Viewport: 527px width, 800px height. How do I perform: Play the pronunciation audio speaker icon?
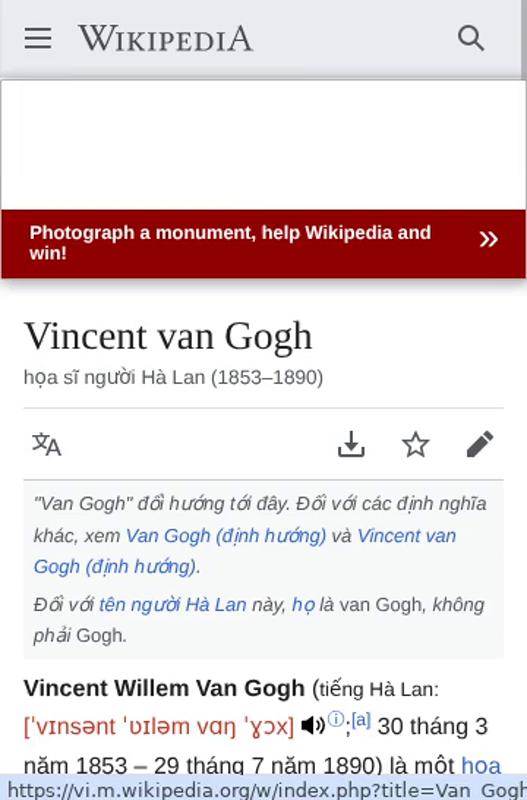tap(313, 725)
